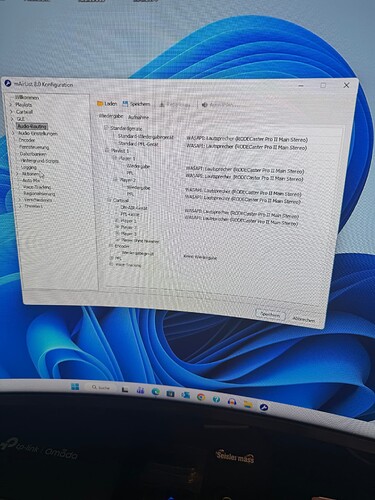Screen dimensions: 375x500
Task: Select Logging in the sidebar
Action: [29, 167]
